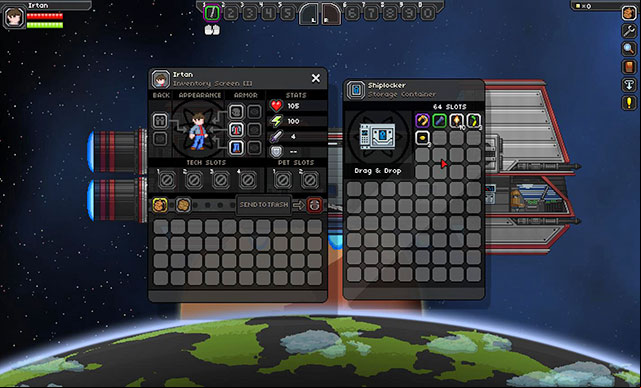641x388 pixels.
Task: Click the back item equipment slot
Action: [x=160, y=121]
